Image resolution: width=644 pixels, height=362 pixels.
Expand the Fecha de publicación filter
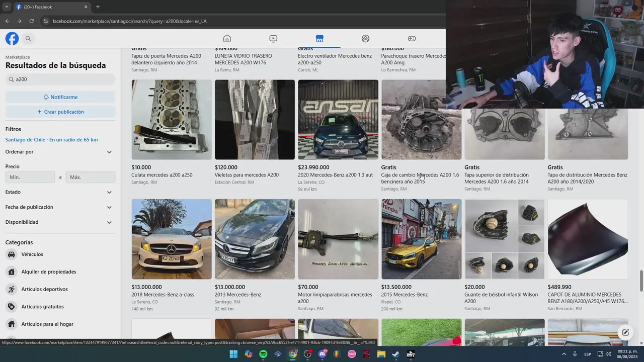[60, 207]
